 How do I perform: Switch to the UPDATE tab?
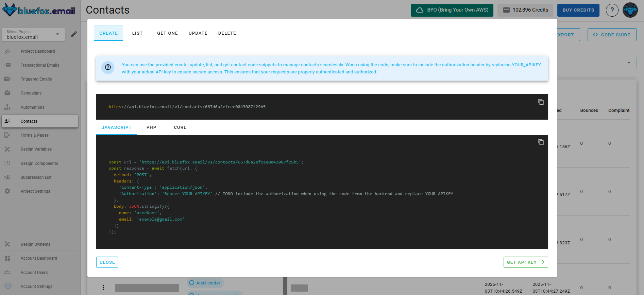(198, 33)
